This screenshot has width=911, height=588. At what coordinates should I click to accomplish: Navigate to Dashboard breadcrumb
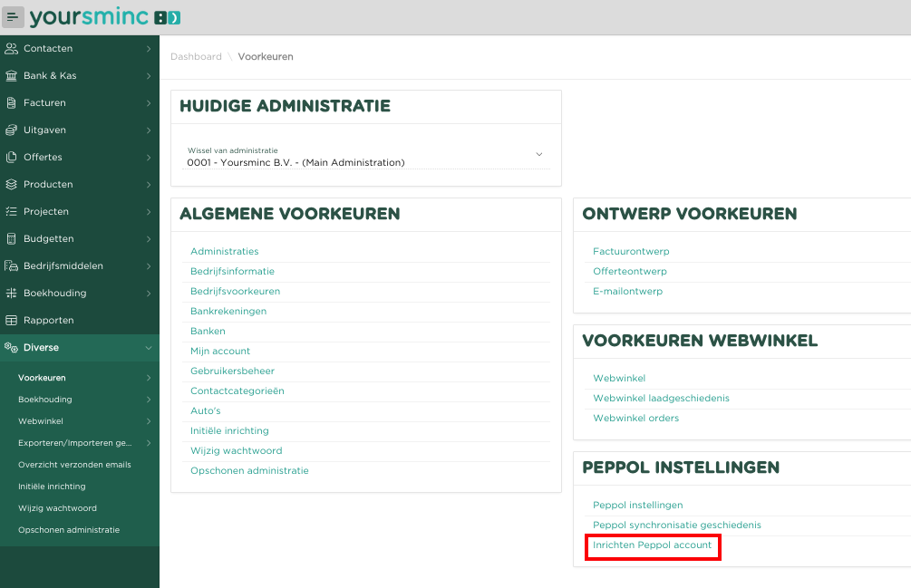(x=196, y=56)
